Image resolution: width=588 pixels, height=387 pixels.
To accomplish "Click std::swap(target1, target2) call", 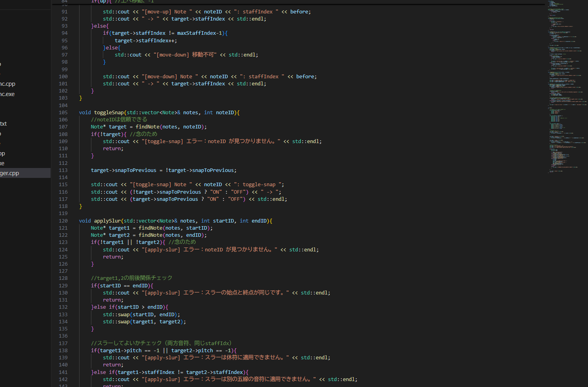I will click(144, 322).
